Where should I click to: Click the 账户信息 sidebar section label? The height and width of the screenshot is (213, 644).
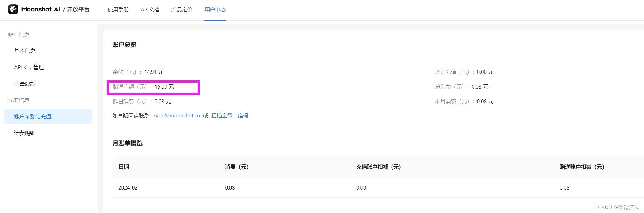[x=19, y=35]
